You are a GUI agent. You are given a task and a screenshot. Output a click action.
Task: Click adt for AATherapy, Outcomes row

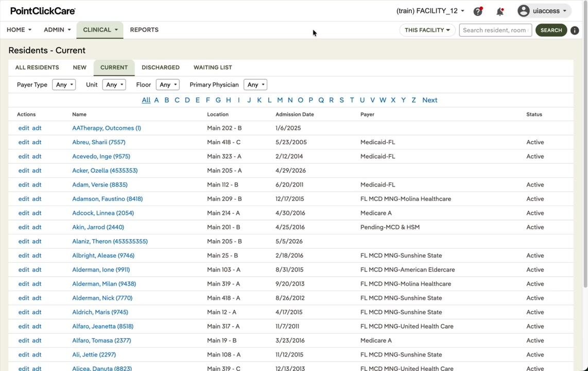pyautogui.click(x=37, y=128)
